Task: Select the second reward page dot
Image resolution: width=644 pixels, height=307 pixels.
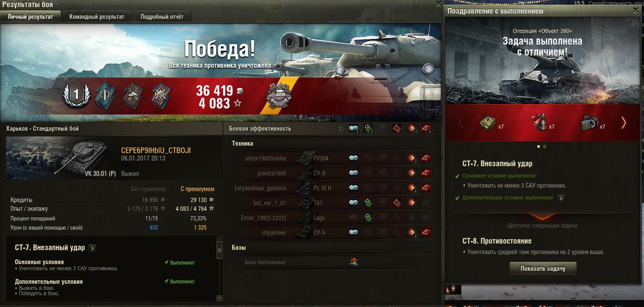Action: click(x=545, y=147)
